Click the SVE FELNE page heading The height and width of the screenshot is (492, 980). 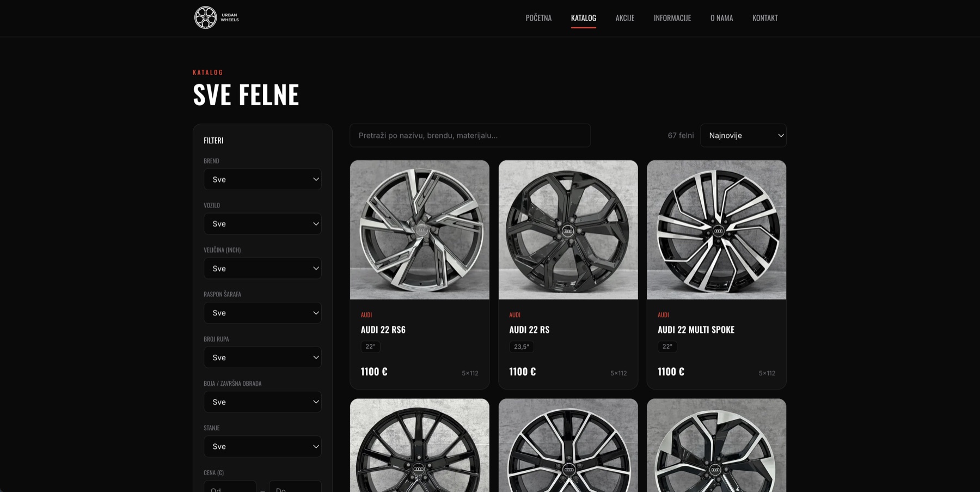coord(246,94)
